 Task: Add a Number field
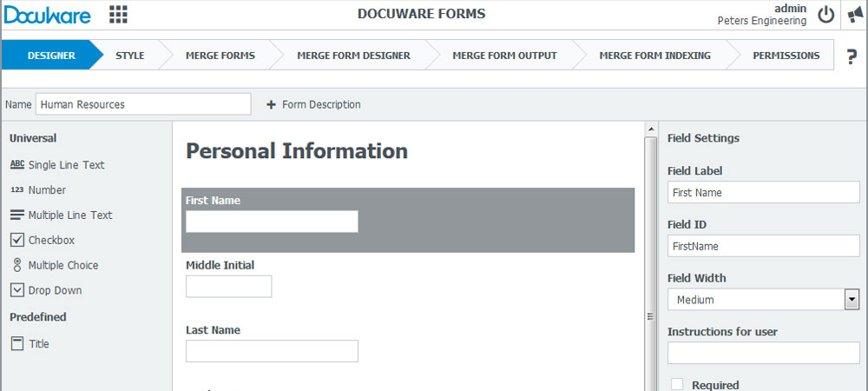point(38,190)
